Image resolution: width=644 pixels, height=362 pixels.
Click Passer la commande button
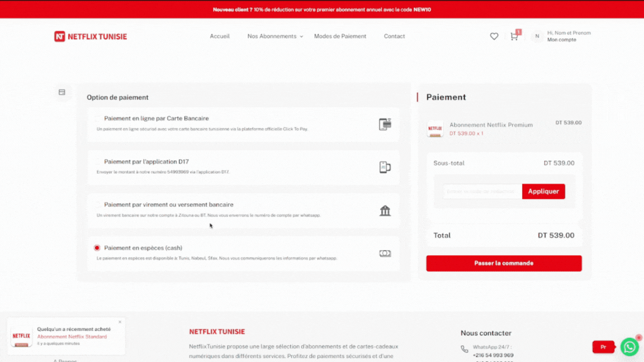pyautogui.click(x=504, y=264)
